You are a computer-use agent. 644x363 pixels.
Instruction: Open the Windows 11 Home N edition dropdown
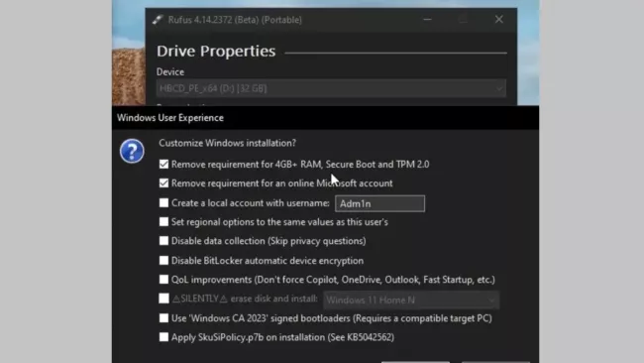click(411, 300)
